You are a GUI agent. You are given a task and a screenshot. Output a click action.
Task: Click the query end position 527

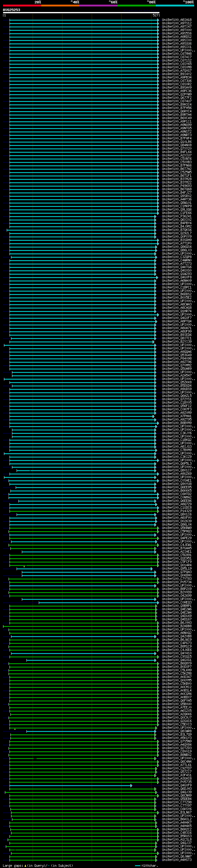pyautogui.click(x=155, y=15)
